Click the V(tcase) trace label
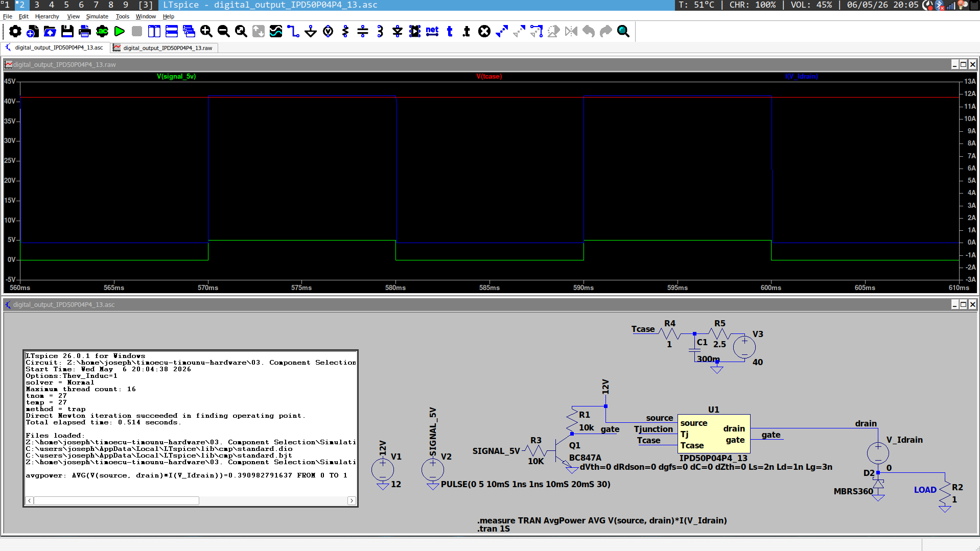 coord(489,77)
